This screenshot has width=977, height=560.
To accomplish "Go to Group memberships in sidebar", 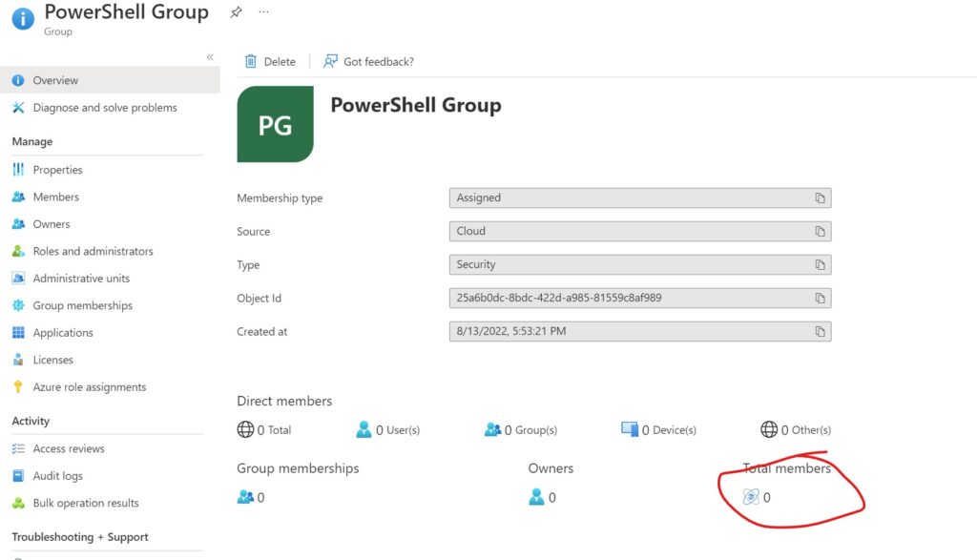I will coord(82,306).
